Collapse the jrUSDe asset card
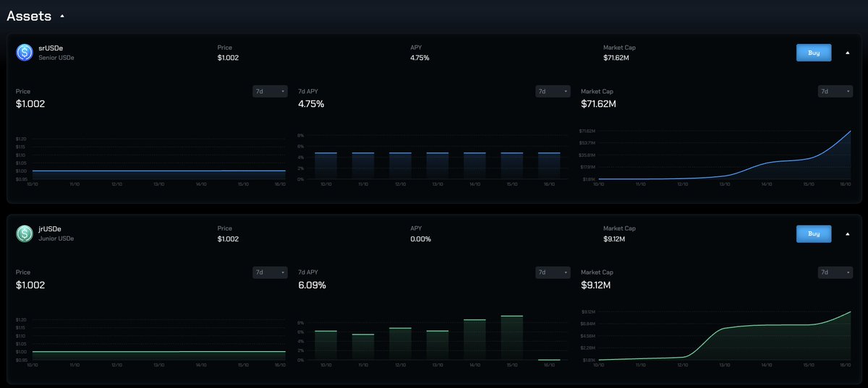This screenshot has height=388, width=868. (848, 234)
